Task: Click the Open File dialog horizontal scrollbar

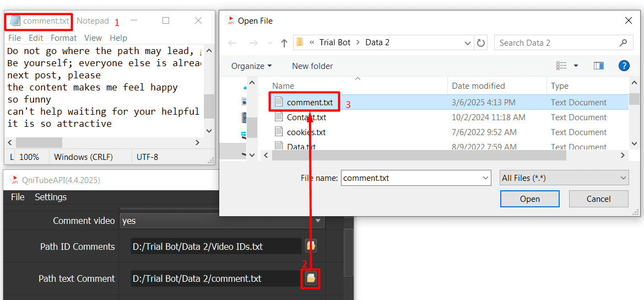Action: tap(419, 156)
